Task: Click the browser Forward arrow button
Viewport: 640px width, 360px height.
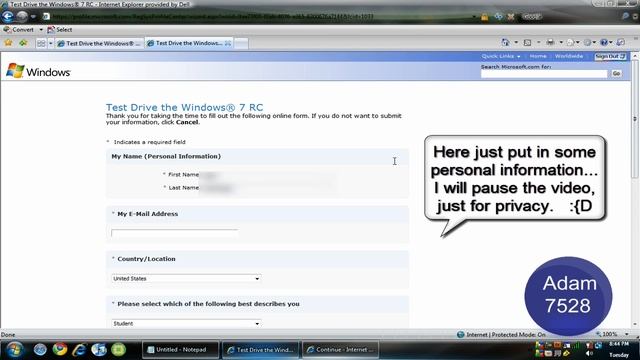Action: pyautogui.click(x=22, y=16)
